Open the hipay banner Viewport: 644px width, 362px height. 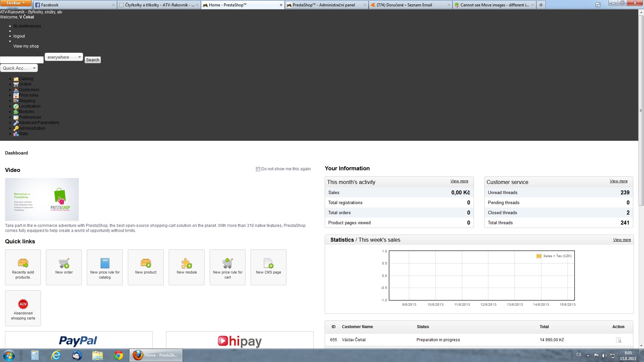coord(239,340)
